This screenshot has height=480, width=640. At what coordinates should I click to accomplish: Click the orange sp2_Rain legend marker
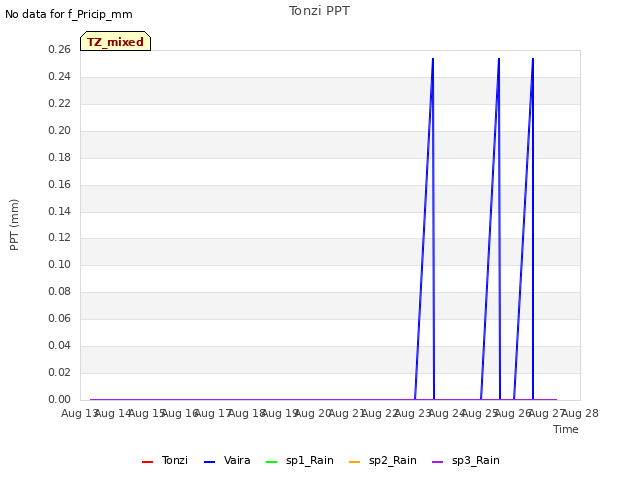355,462
